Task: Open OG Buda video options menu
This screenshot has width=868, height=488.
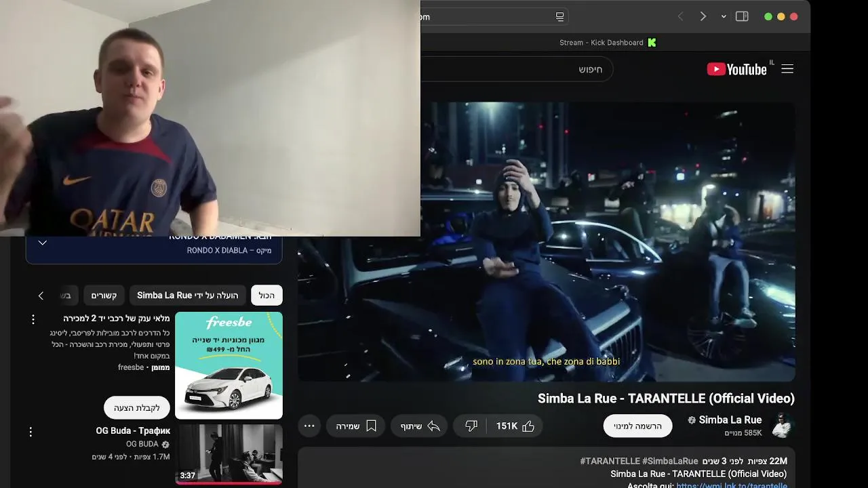Action: (31, 432)
